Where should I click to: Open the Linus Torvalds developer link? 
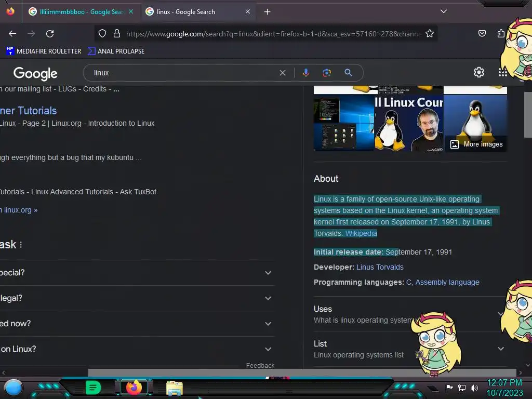(x=380, y=268)
